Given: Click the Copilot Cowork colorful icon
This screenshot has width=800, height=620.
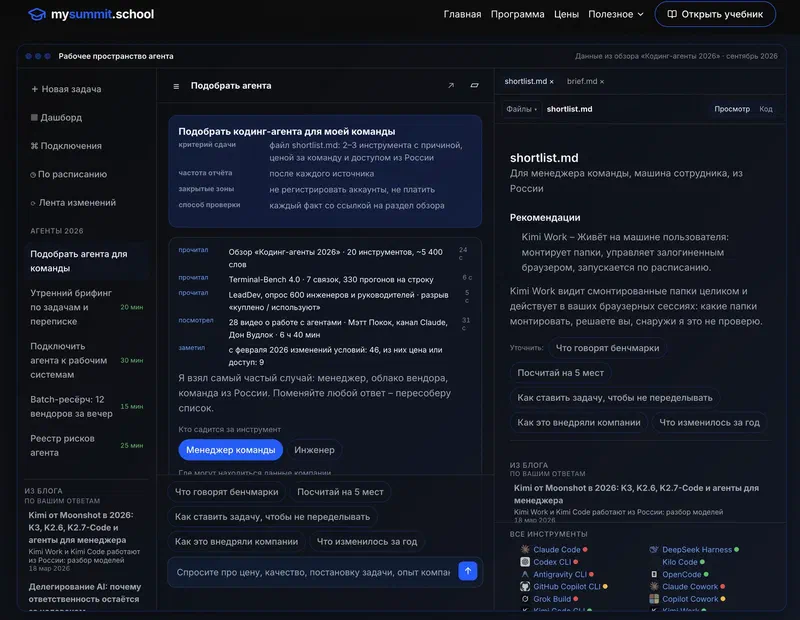Looking at the screenshot, I should pos(654,599).
